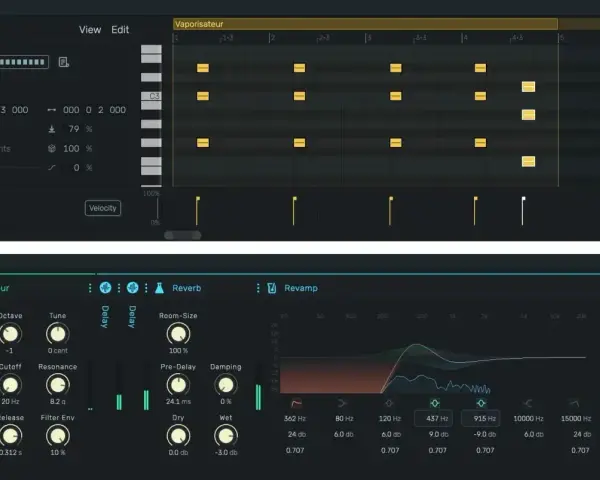Click the preset page icon beside the segmented bar
The height and width of the screenshot is (480, 600).
point(64,62)
